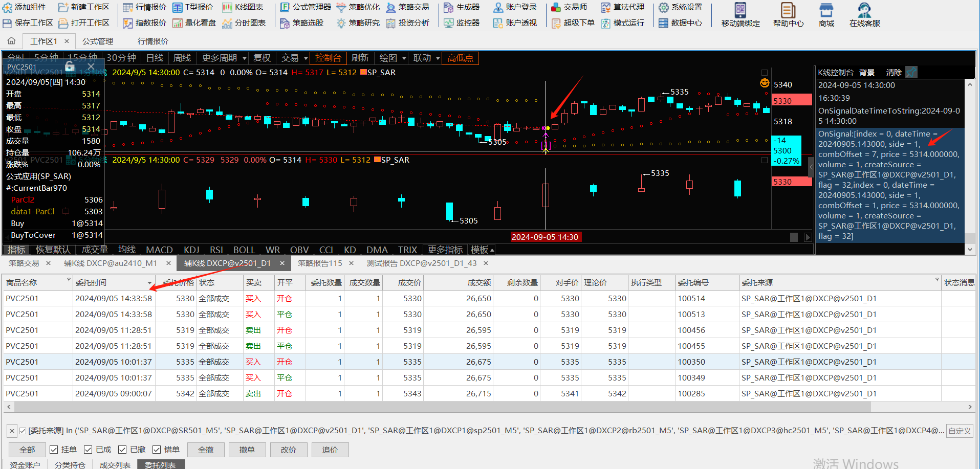Image resolution: width=980 pixels, height=469 pixels.
Task: Click the 添加组件 add component icon
Action: coord(7,7)
